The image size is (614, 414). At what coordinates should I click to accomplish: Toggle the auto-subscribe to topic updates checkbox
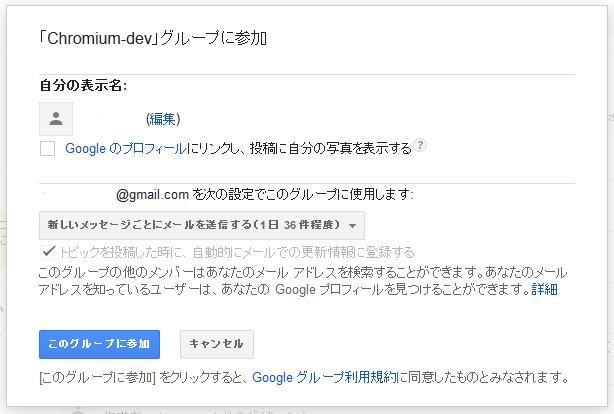point(48,252)
